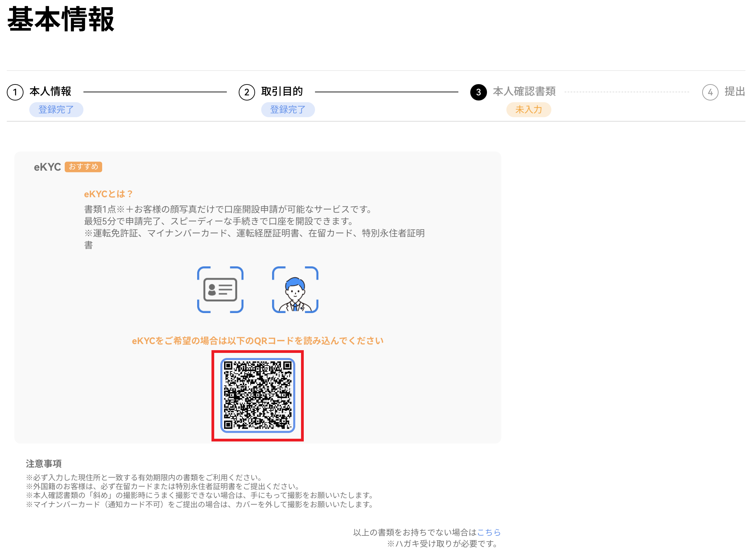
Task: Click the eKYC QR code image
Action: click(258, 395)
